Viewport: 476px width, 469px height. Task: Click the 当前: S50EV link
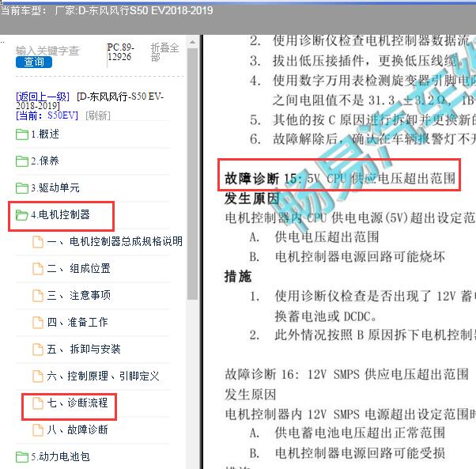pyautogui.click(x=47, y=115)
